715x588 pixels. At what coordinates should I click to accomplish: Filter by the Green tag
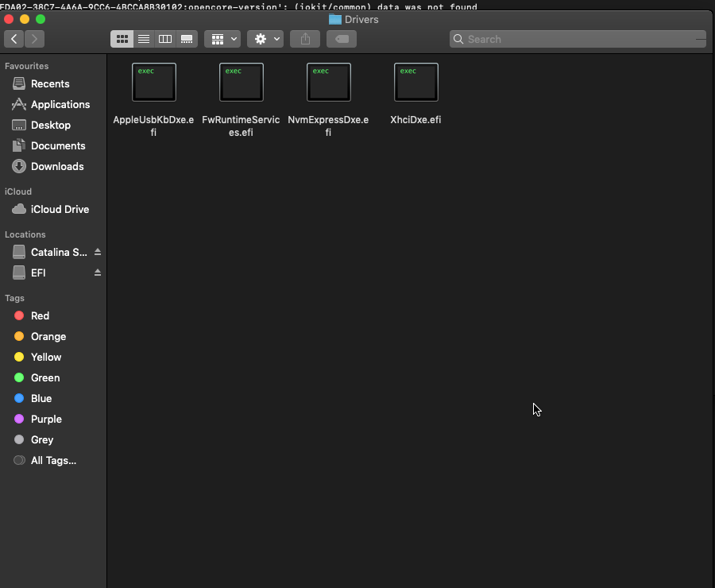pos(53,377)
